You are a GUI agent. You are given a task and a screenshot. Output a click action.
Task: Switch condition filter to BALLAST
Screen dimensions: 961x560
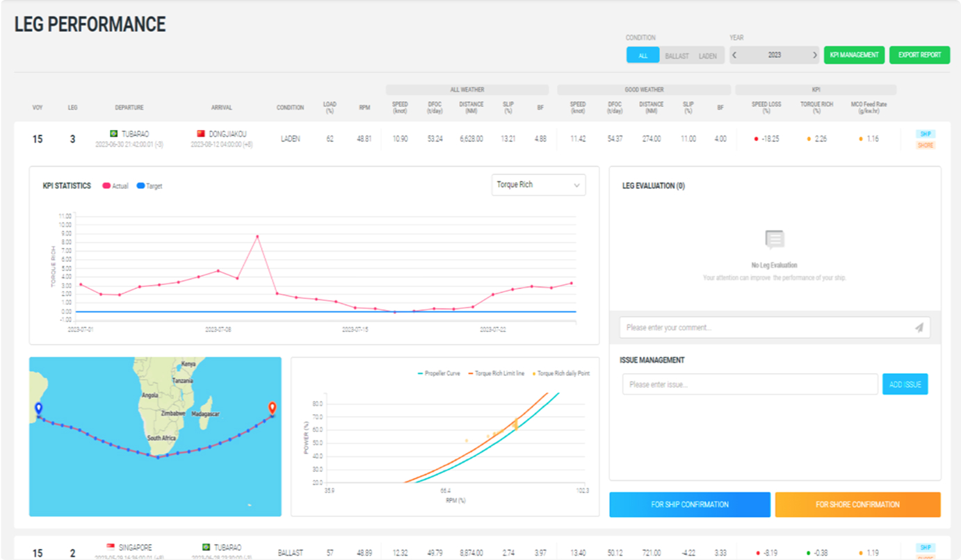[x=677, y=56]
